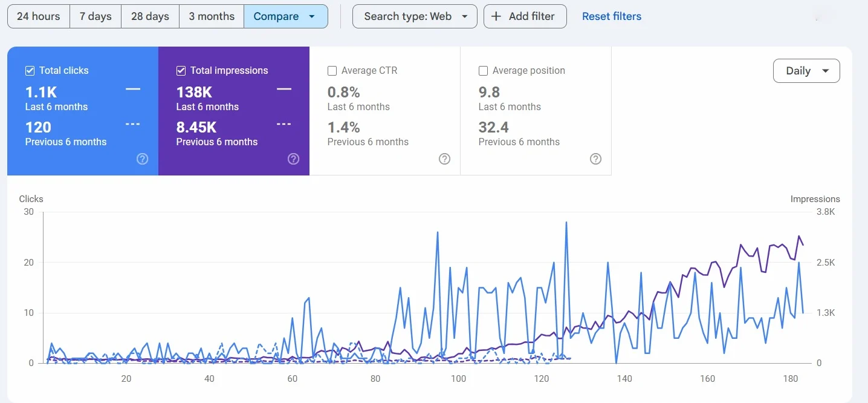Viewport: 868px width, 403px height.
Task: Click the impressions peak near day 182
Action: [799, 236]
